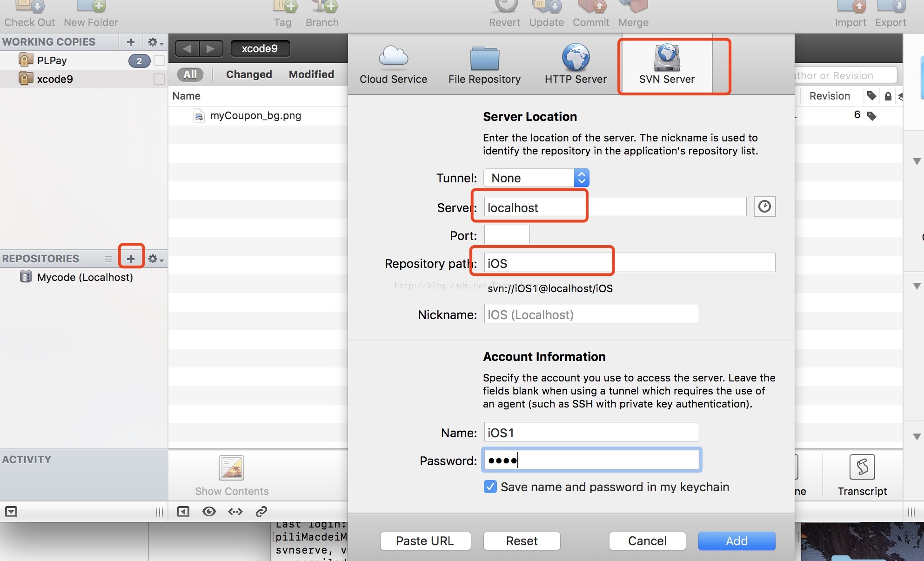Click the Revision column header
Image resolution: width=924 pixels, height=561 pixels.
point(830,96)
